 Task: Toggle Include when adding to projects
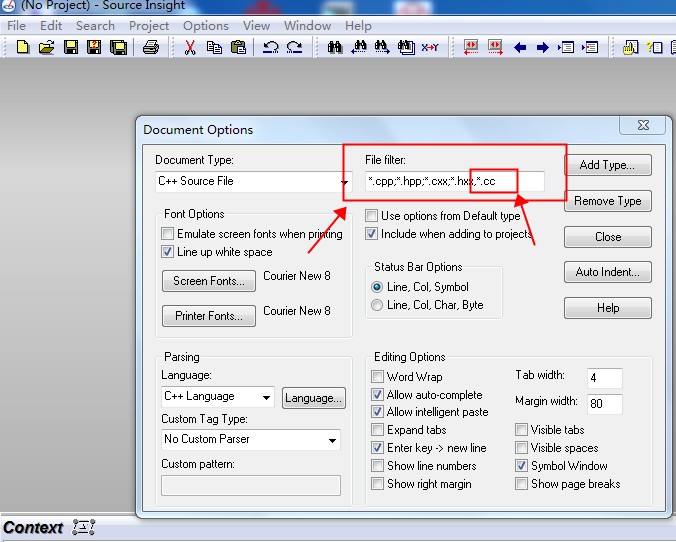[371, 234]
